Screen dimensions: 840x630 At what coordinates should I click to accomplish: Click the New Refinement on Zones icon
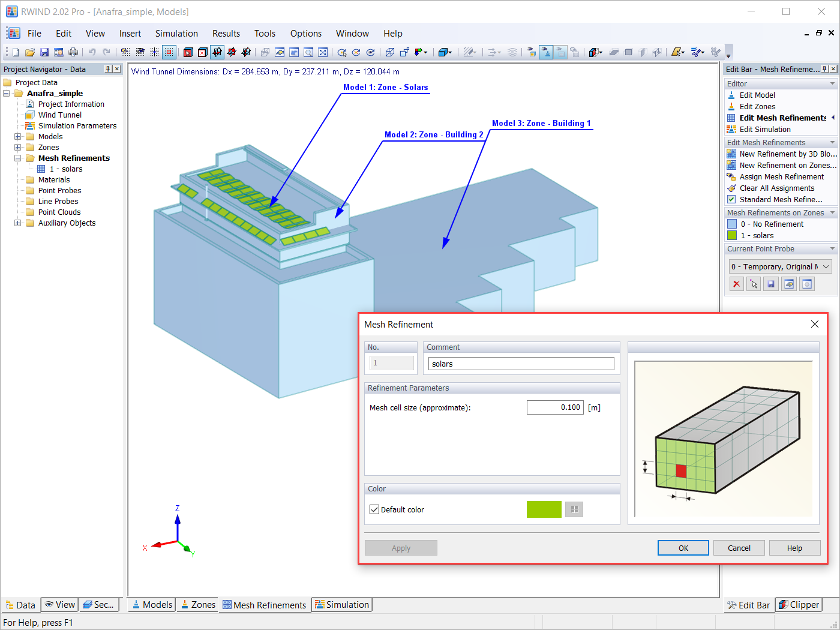coord(731,166)
